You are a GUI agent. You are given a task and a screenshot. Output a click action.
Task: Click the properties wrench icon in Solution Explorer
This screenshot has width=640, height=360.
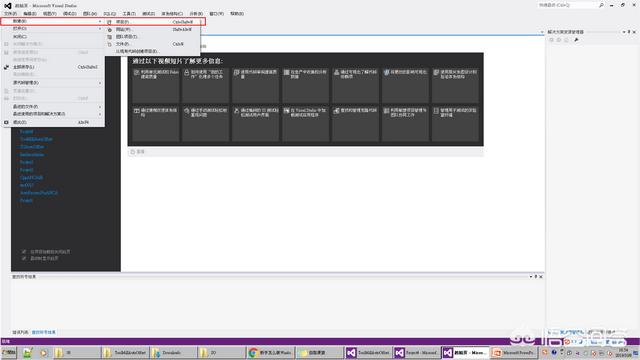point(576,40)
